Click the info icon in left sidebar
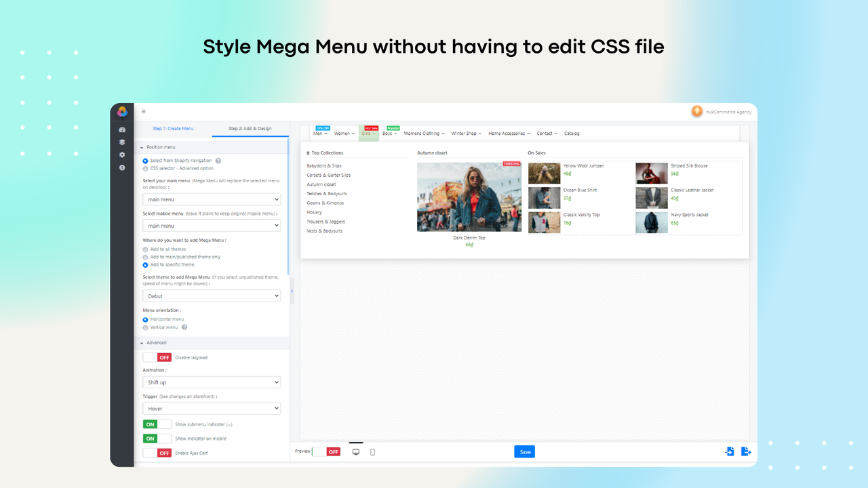This screenshot has width=868, height=488. [122, 167]
